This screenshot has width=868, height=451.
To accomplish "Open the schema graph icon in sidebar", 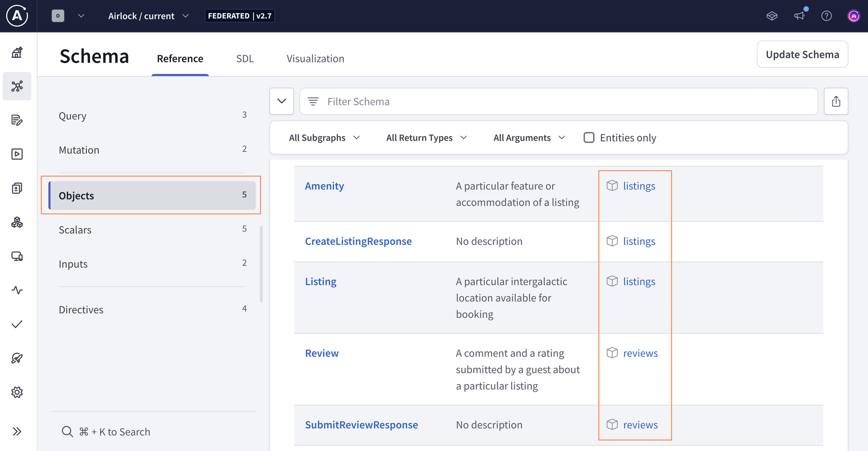I will tap(17, 86).
